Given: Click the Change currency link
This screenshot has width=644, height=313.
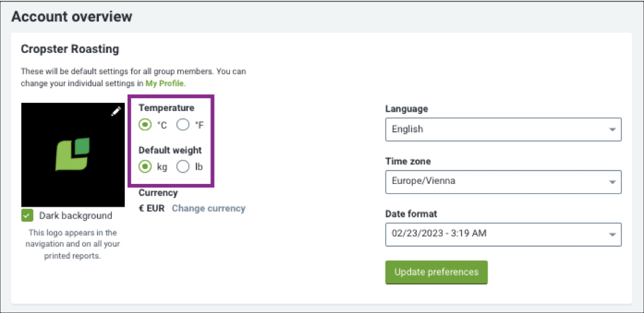Looking at the screenshot, I should click(208, 208).
